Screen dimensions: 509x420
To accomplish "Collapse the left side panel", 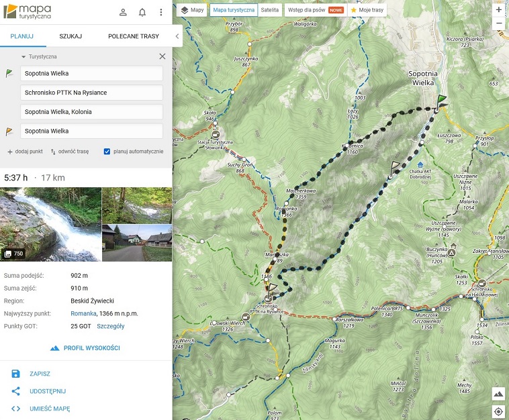I will (x=177, y=36).
